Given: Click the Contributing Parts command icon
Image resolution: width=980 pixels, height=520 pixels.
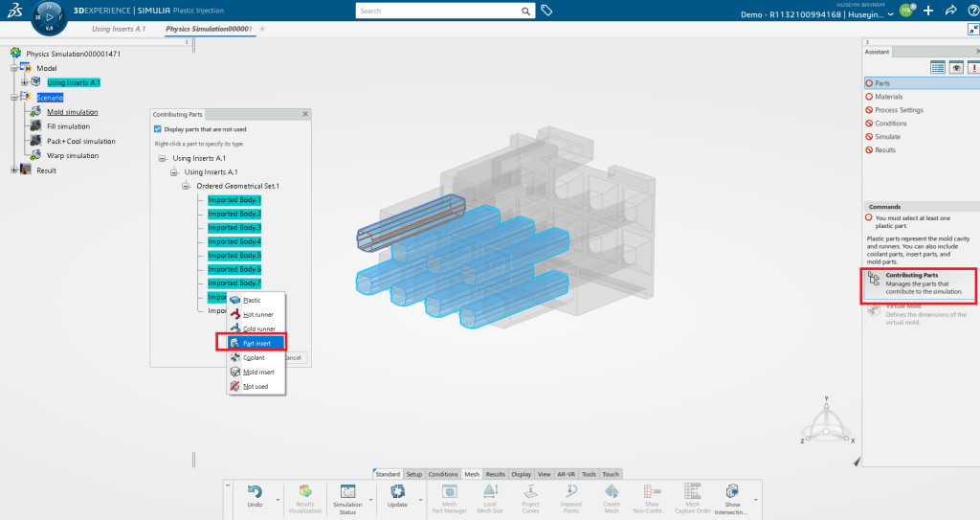Looking at the screenshot, I should pos(874,280).
